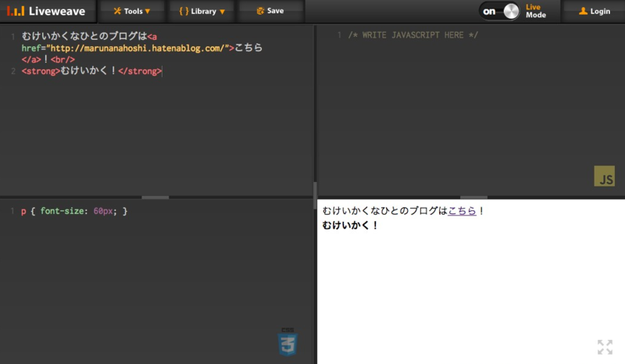Open the Tools dropdown menu
Image resolution: width=625 pixels, height=364 pixels.
[132, 11]
